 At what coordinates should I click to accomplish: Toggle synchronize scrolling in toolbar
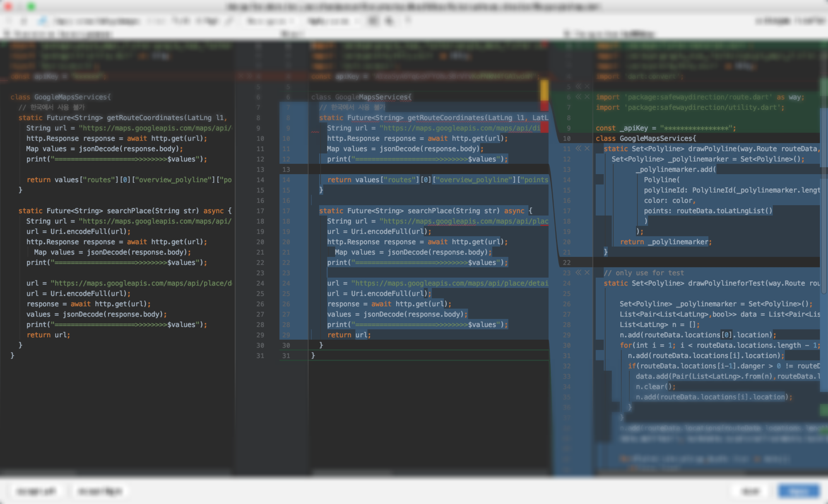(x=389, y=21)
